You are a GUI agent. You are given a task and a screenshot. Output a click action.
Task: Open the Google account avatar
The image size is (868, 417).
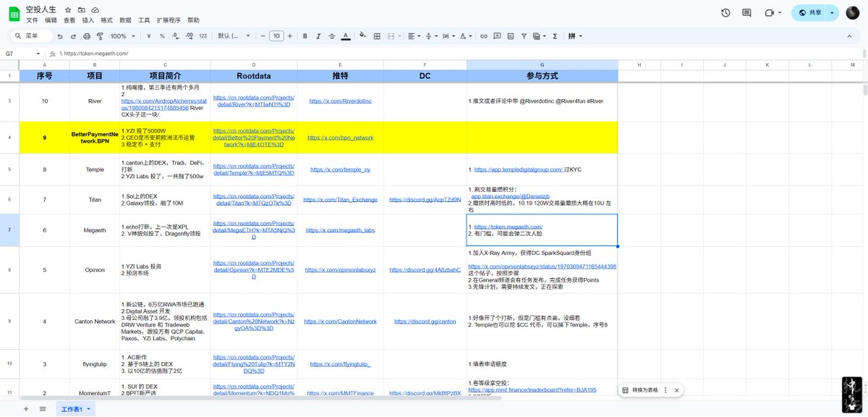[852, 13]
